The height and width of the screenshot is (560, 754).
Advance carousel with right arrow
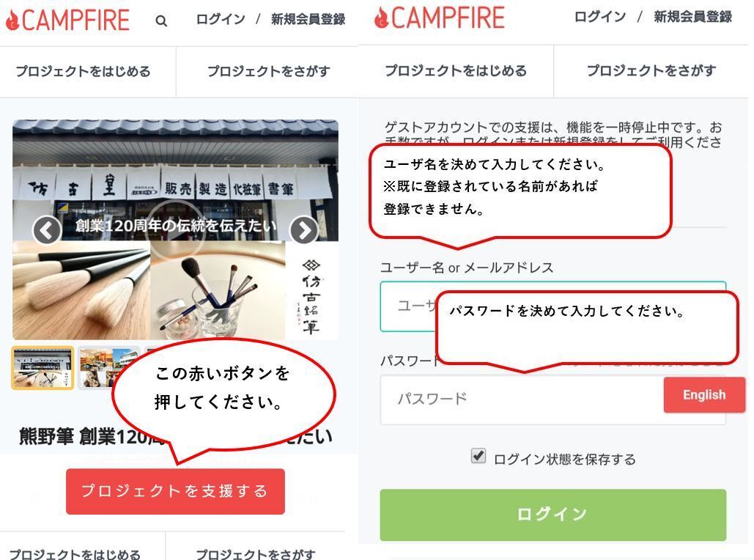pyautogui.click(x=304, y=230)
